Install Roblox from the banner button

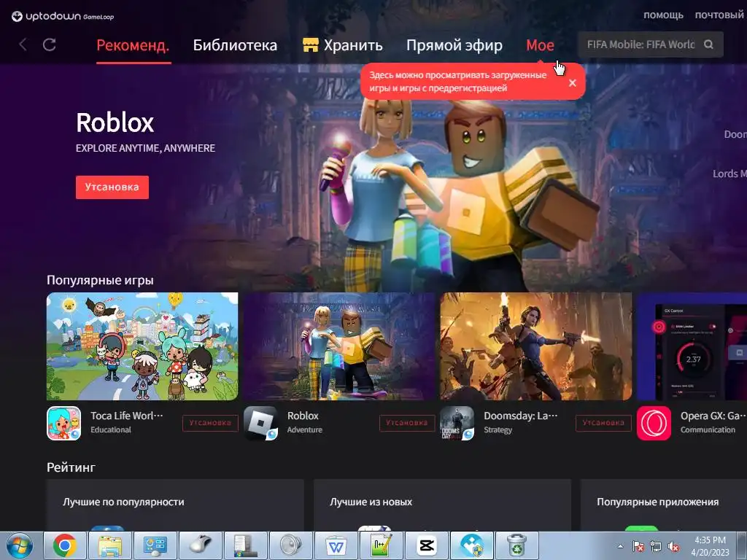click(112, 187)
